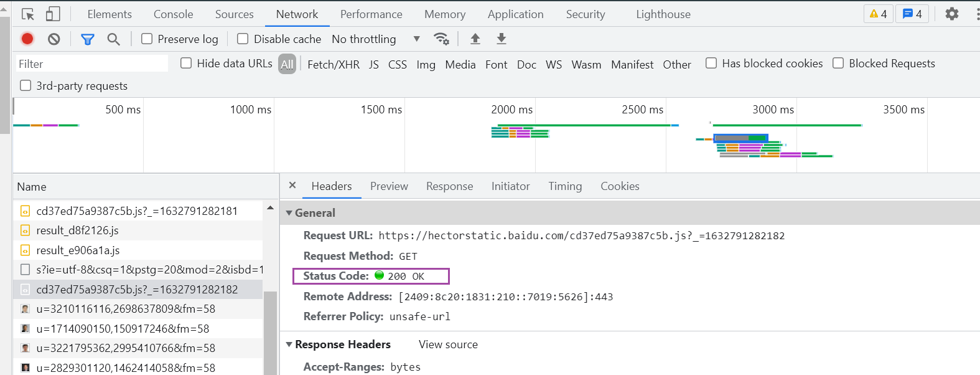Show the 4 messages badge

(x=912, y=14)
